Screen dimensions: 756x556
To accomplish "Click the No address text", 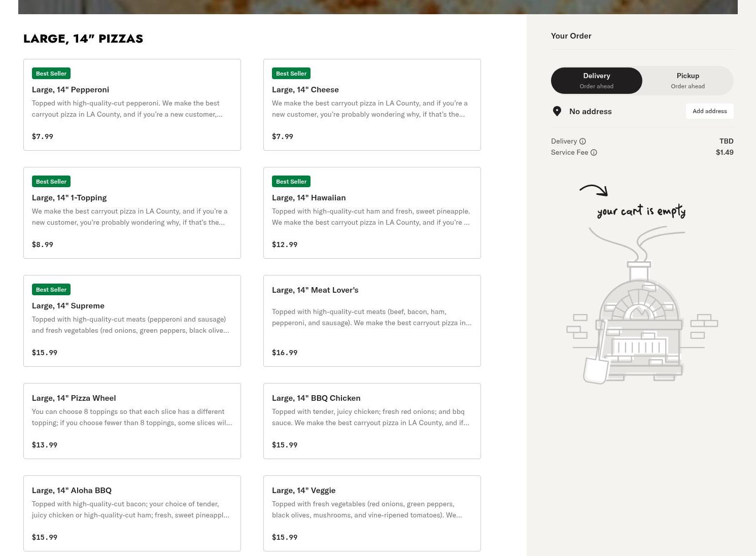I will [x=591, y=112].
